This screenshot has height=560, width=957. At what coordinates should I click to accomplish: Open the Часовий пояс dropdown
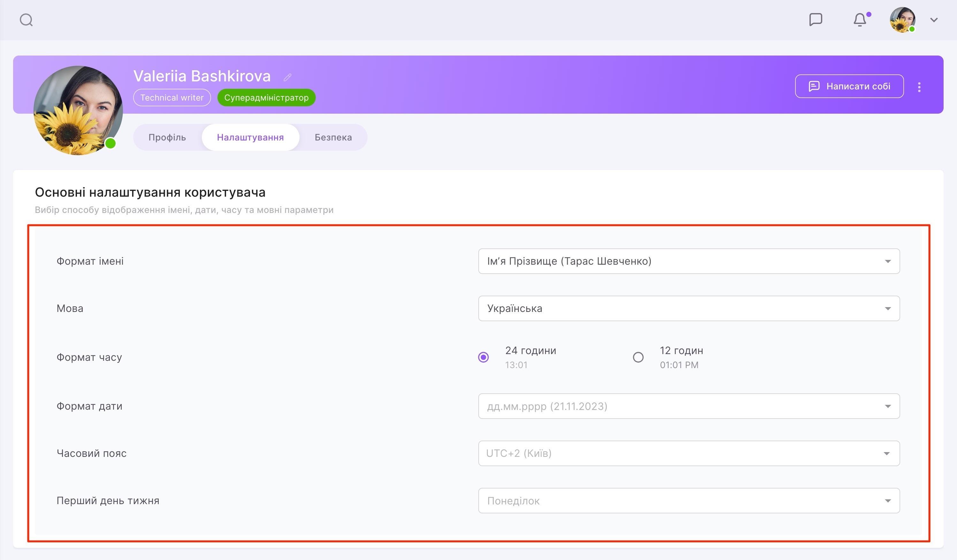click(x=688, y=453)
